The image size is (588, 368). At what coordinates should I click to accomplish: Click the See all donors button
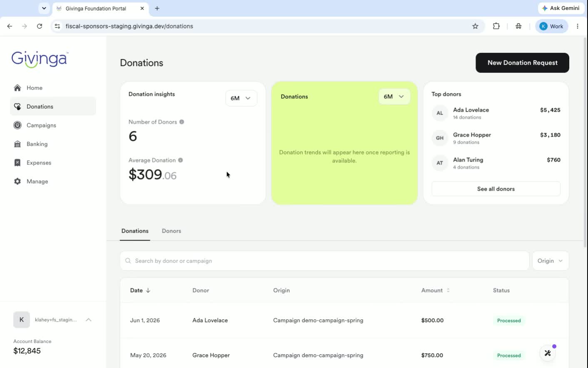coord(496,189)
